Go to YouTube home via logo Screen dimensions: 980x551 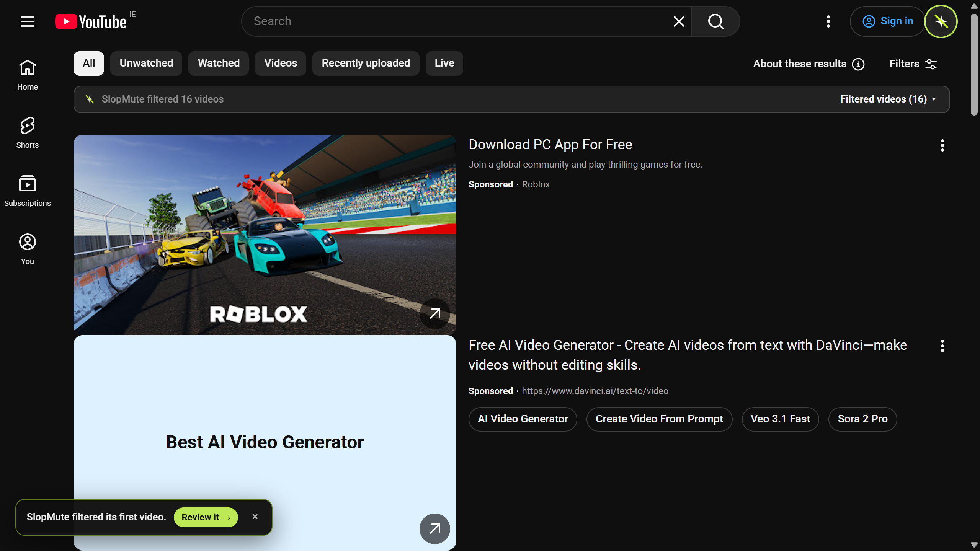pos(91,21)
